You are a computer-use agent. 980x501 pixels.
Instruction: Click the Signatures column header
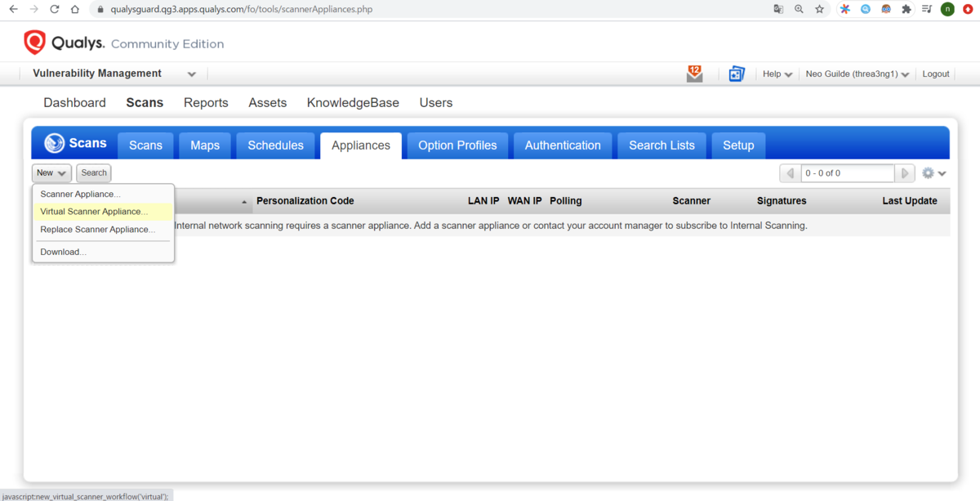pyautogui.click(x=782, y=201)
